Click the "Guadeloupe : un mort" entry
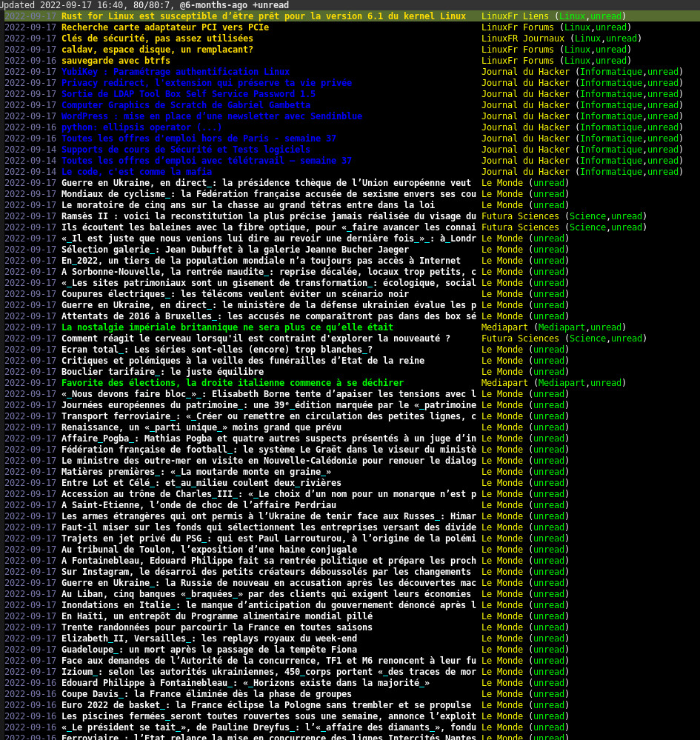This screenshot has width=700, height=740. (209, 649)
